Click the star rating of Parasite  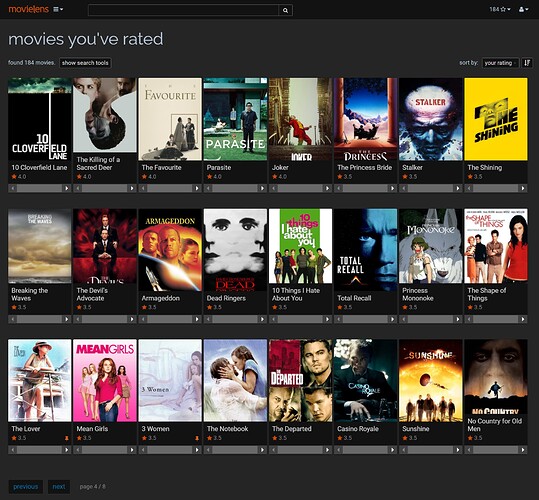(214, 177)
